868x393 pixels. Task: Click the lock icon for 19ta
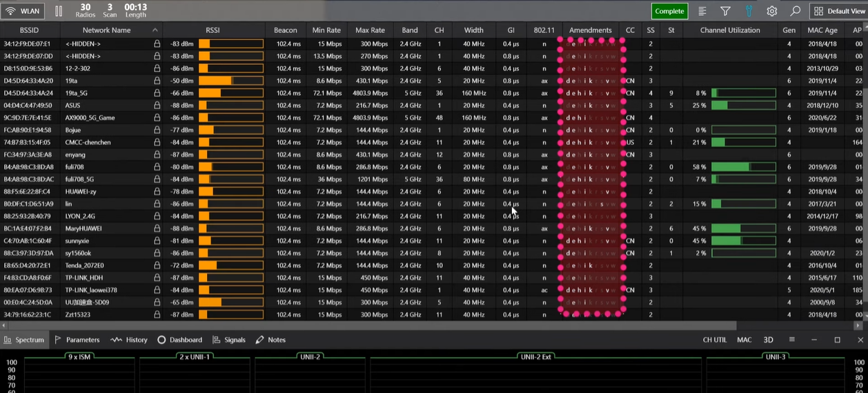[x=157, y=81]
